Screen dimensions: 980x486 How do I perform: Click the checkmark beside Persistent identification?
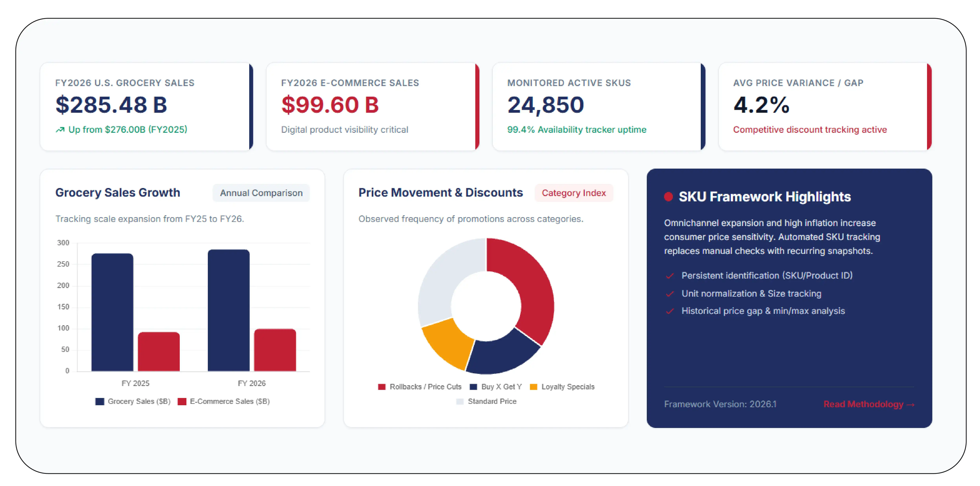[x=670, y=276]
